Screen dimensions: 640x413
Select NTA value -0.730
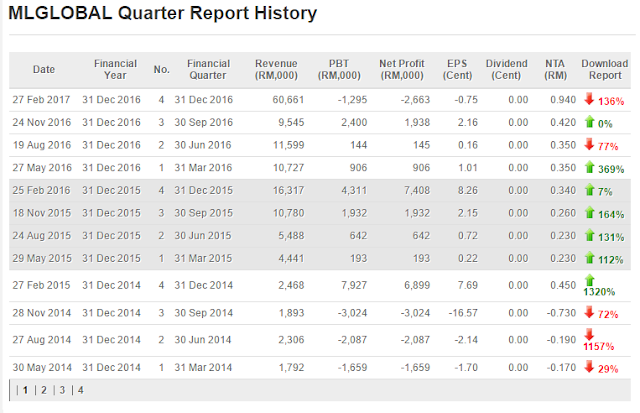pos(561,313)
